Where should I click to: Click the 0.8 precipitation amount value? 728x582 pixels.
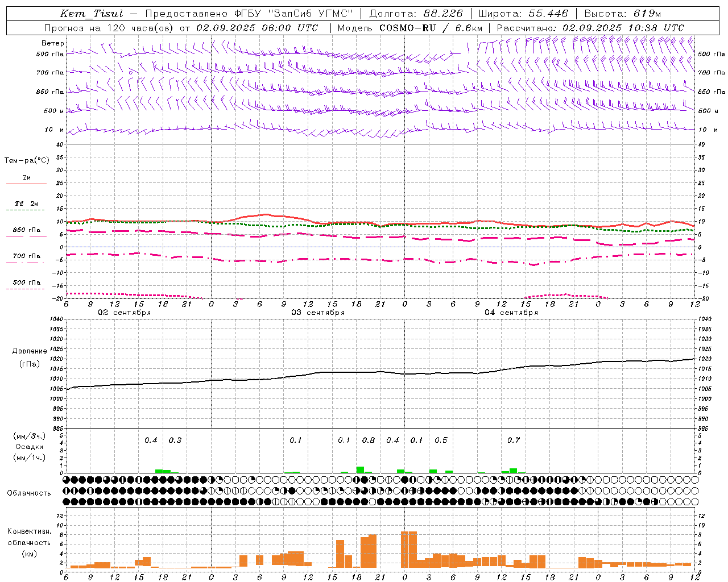[369, 440]
